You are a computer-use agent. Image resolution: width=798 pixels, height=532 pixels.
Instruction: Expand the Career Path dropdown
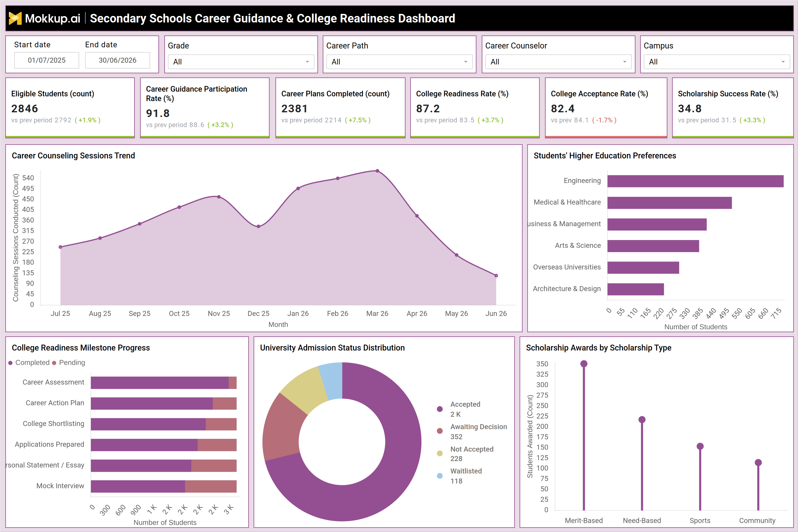click(399, 62)
